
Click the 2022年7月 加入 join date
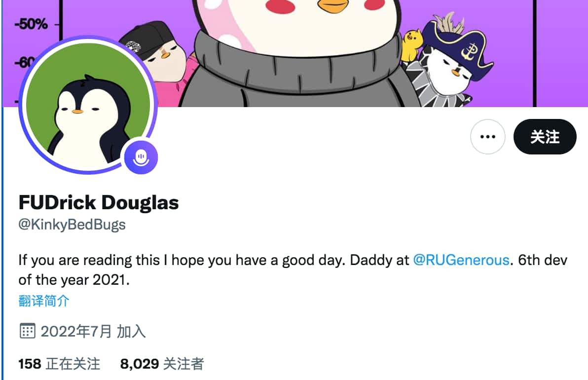pyautogui.click(x=93, y=331)
